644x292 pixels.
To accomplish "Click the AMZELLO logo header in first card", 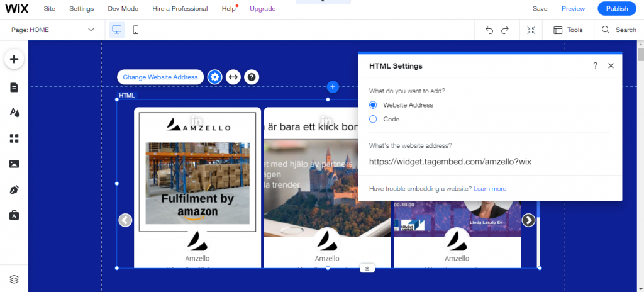I will coord(198,124).
